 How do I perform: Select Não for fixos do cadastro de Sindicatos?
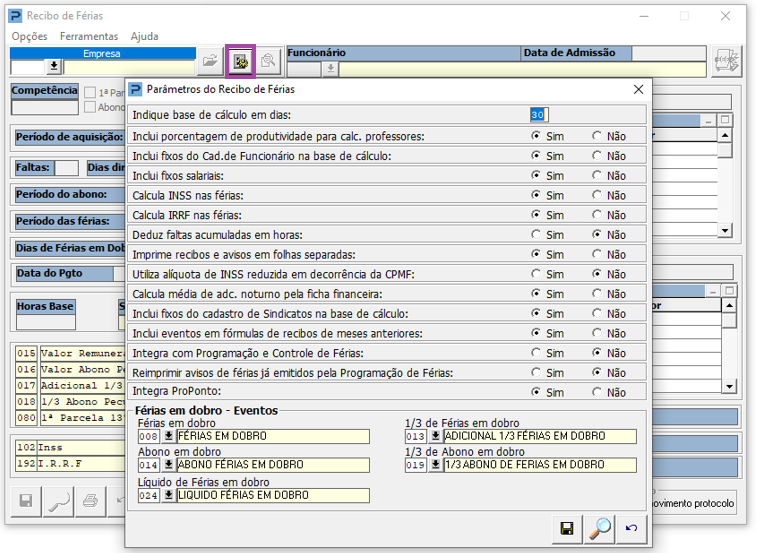(597, 313)
